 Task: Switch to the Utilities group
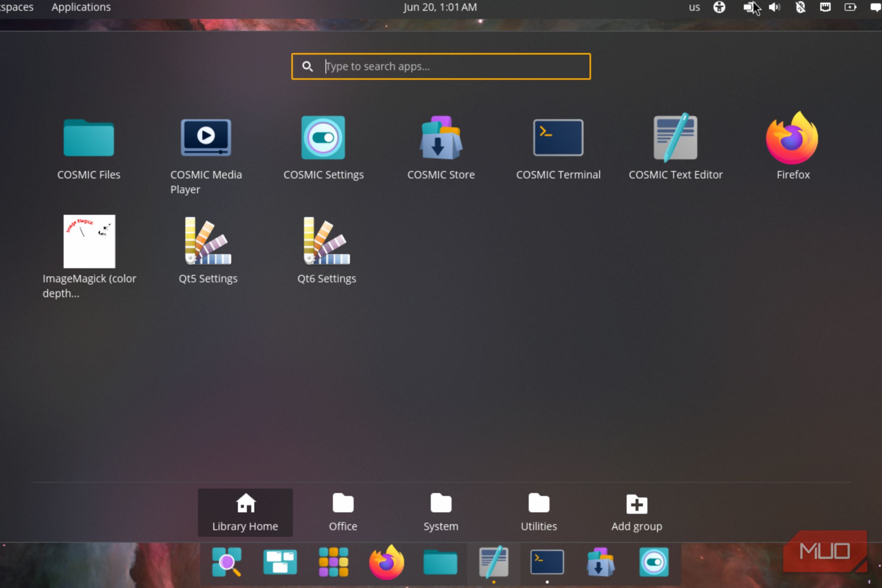539,512
